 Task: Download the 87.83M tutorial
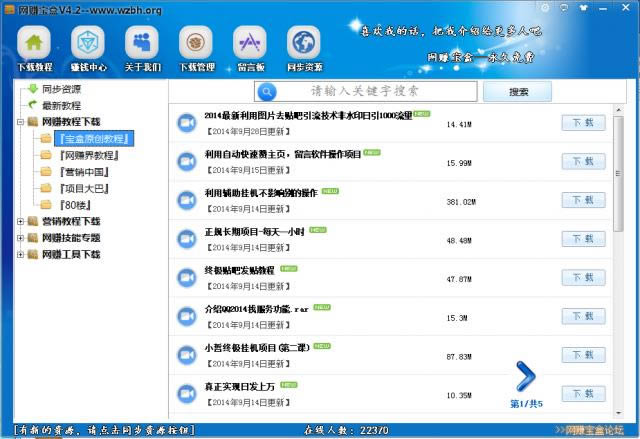584,355
